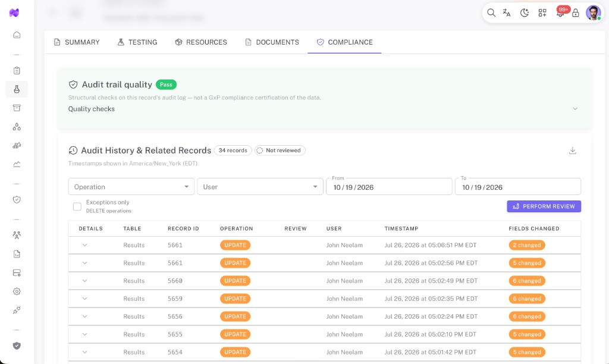The height and width of the screenshot is (364, 609).
Task: Click the filled shield icon at sidebar bottom
Action: 17,346
